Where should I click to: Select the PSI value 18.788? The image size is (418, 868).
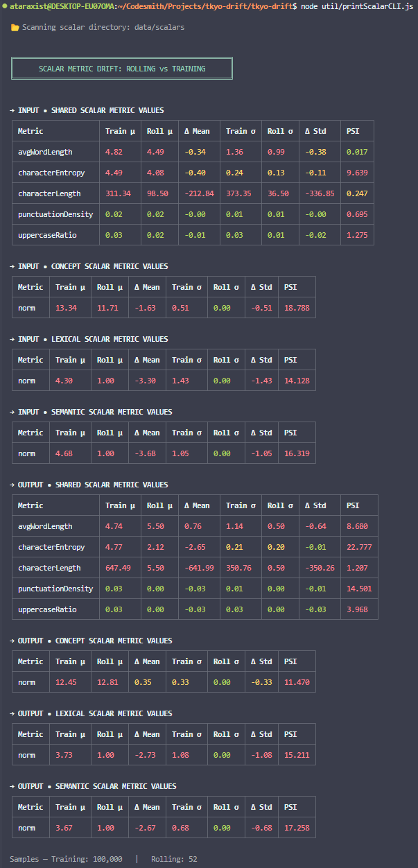pyautogui.click(x=297, y=308)
